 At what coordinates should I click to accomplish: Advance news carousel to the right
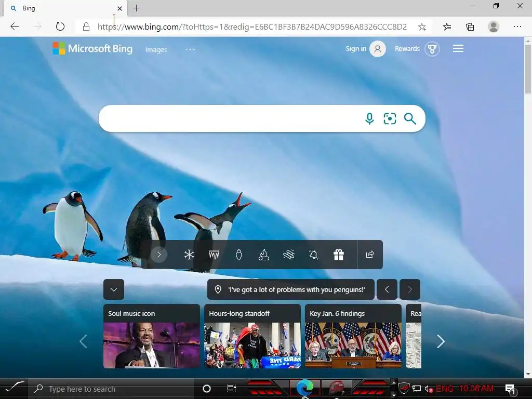441,341
